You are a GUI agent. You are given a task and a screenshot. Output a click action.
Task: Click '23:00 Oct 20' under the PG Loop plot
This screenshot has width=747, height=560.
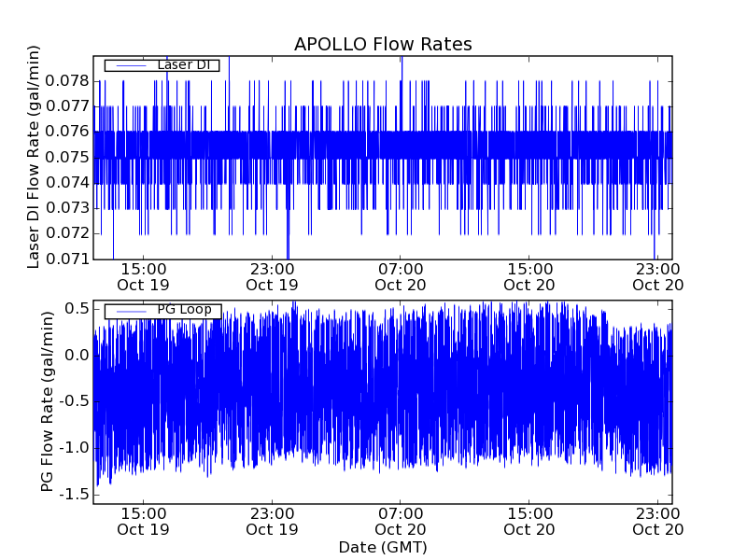pos(658,522)
